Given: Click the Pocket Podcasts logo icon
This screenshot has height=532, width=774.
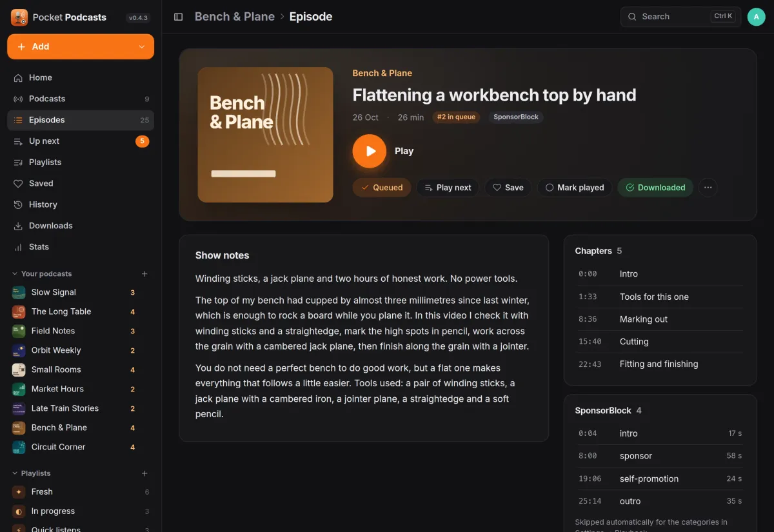Looking at the screenshot, I should [x=19, y=17].
